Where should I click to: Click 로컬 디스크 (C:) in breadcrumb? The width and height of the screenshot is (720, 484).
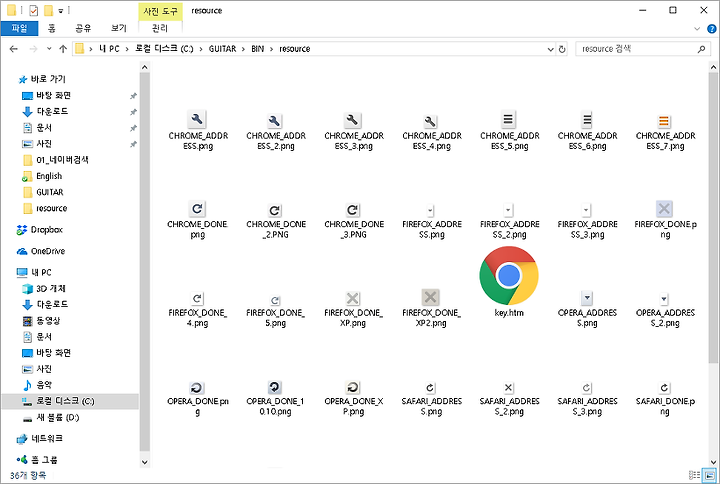(x=164, y=49)
